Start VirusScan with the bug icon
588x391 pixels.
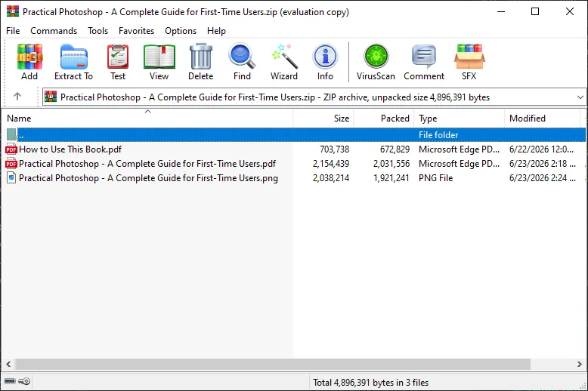click(376, 57)
